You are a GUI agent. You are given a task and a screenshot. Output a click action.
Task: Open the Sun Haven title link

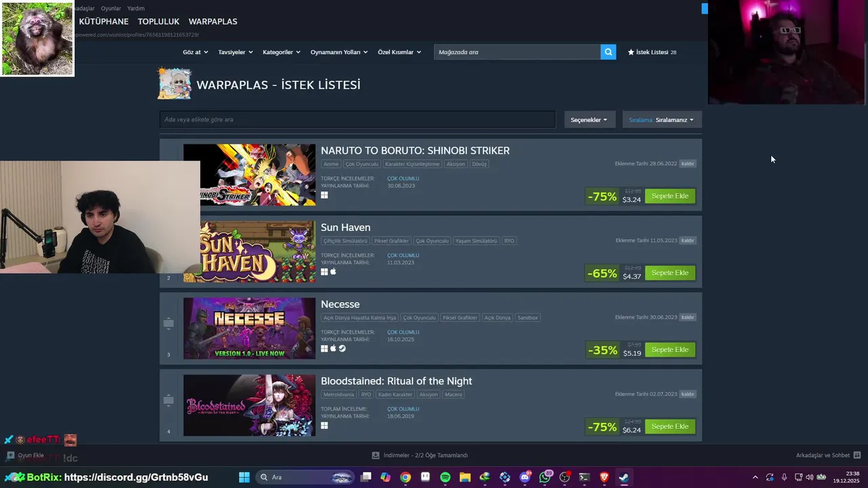(346, 227)
